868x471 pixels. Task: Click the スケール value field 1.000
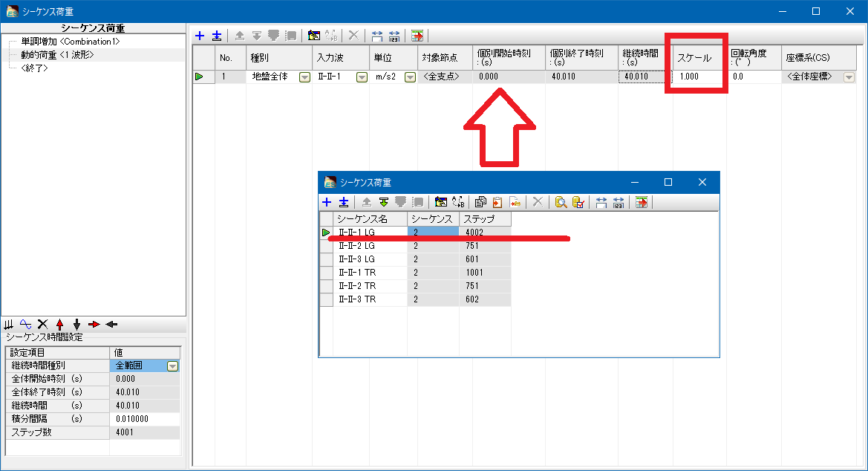coord(699,77)
